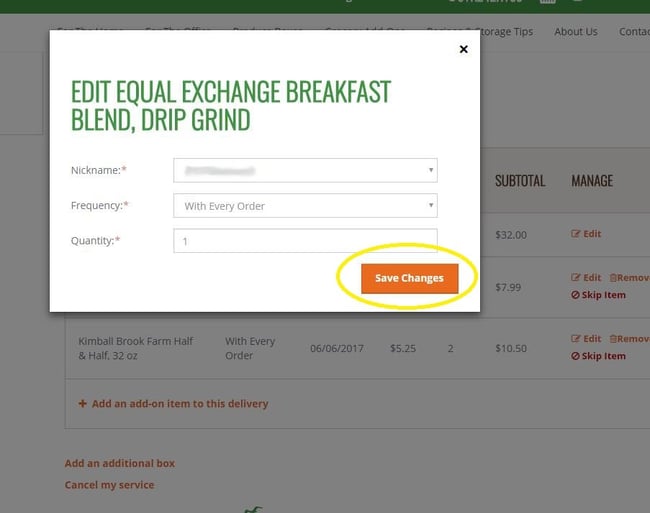
Task: Click Cancel my service link
Action: [109, 485]
